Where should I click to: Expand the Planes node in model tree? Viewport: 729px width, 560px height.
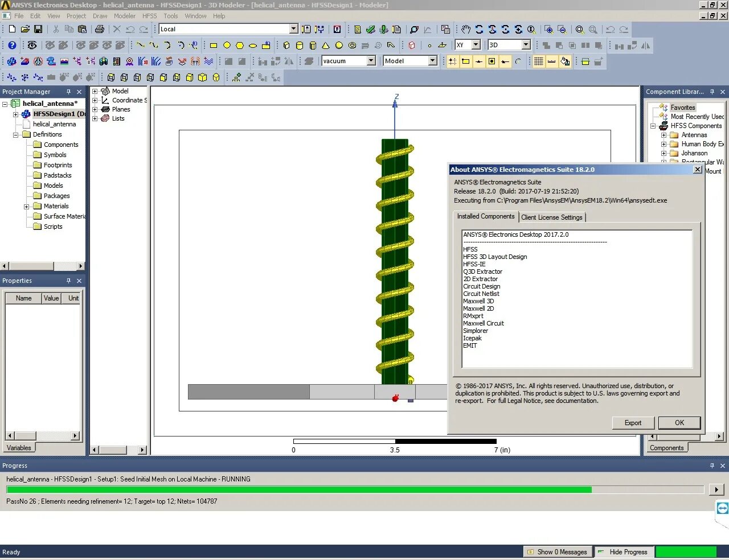coord(95,109)
